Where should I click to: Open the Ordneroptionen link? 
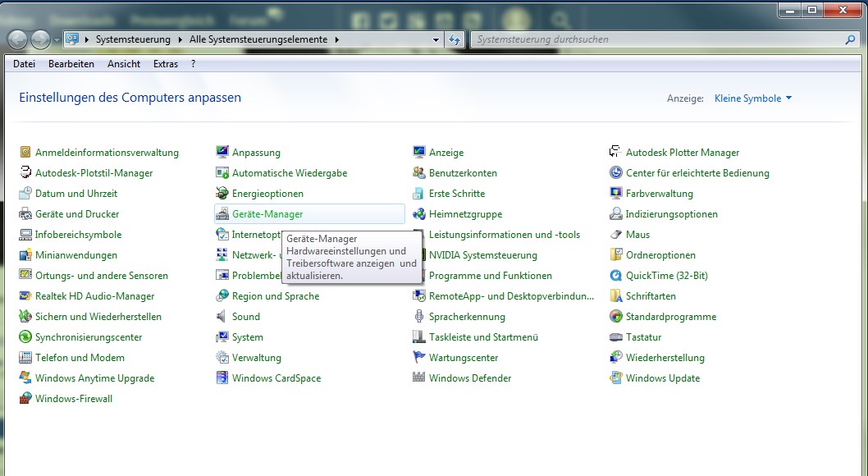(x=660, y=255)
